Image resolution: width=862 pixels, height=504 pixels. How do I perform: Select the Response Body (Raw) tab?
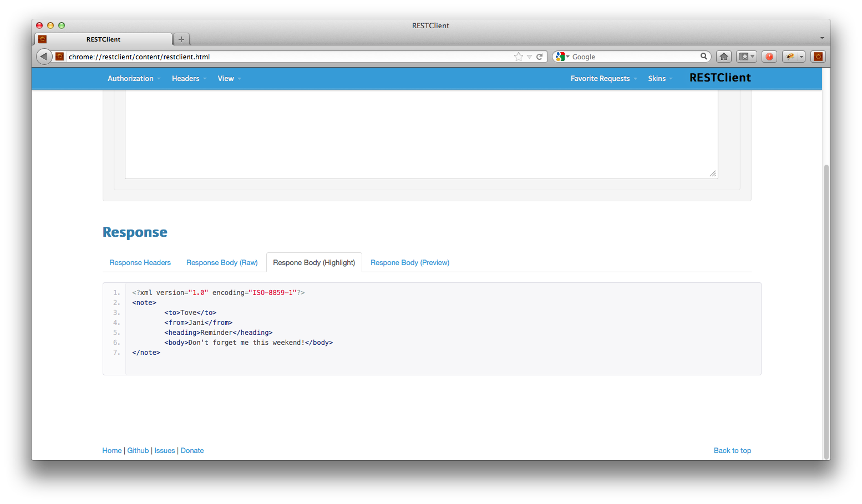(x=222, y=263)
